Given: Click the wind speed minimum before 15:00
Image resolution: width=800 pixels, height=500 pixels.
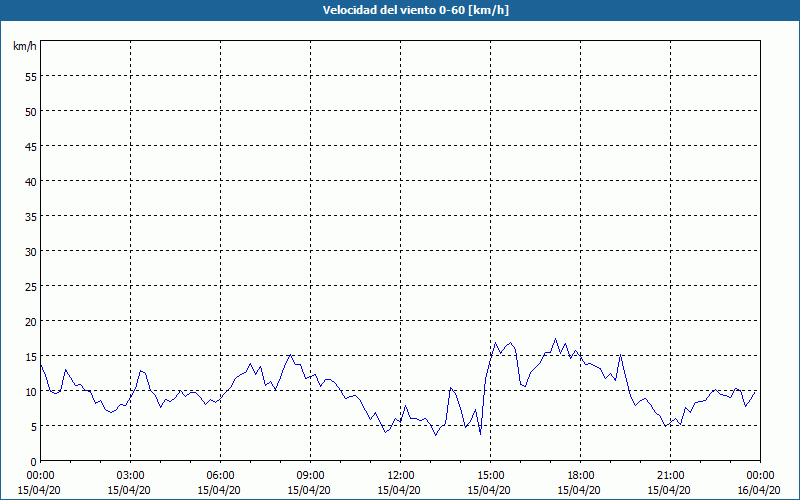Looking at the screenshot, I should (x=480, y=434).
